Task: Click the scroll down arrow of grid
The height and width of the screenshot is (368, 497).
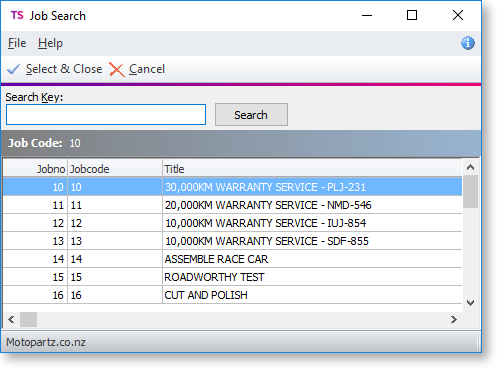Action: point(470,303)
